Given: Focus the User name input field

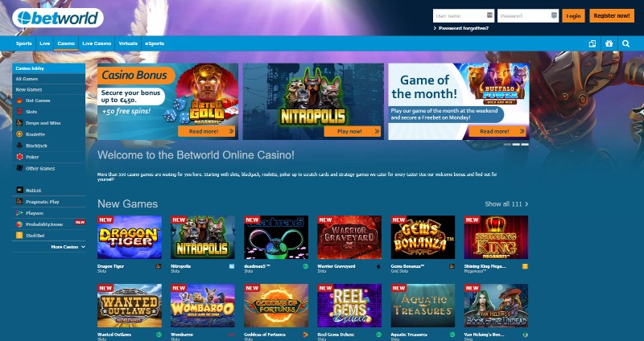Looking at the screenshot, I should 464,16.
